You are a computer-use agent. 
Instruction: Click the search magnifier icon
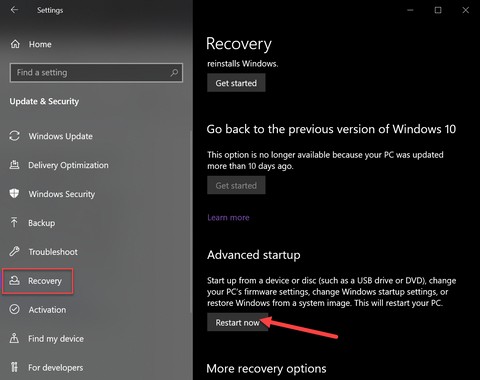coord(174,72)
